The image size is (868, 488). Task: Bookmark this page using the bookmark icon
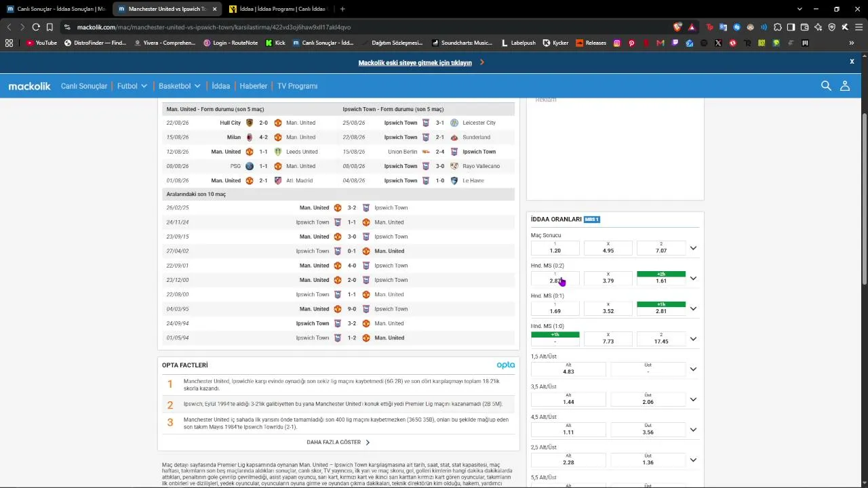[x=50, y=27]
